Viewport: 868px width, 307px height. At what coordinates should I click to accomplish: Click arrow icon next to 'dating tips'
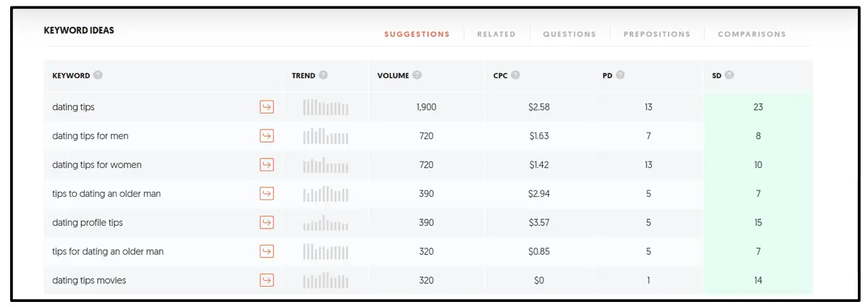267,107
